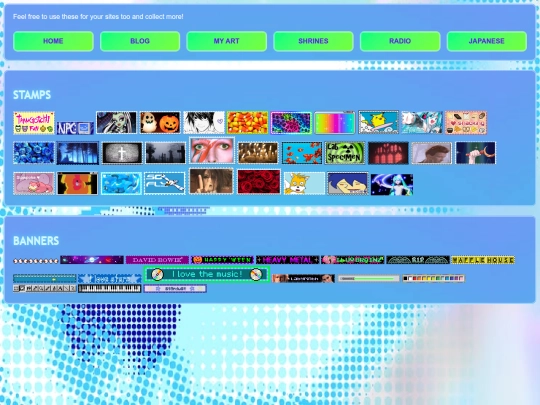Switch to the JAPANESE page
The image size is (540, 405).
point(487,41)
